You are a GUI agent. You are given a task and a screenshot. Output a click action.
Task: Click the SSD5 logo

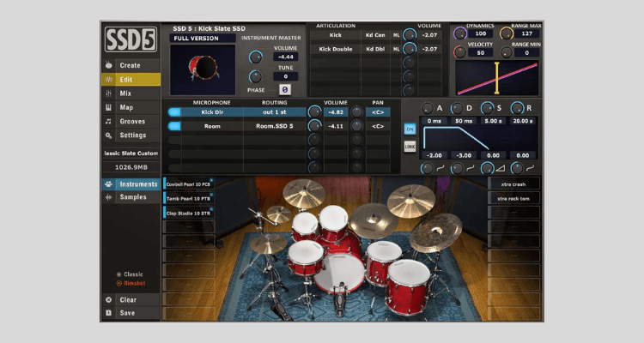pos(131,39)
